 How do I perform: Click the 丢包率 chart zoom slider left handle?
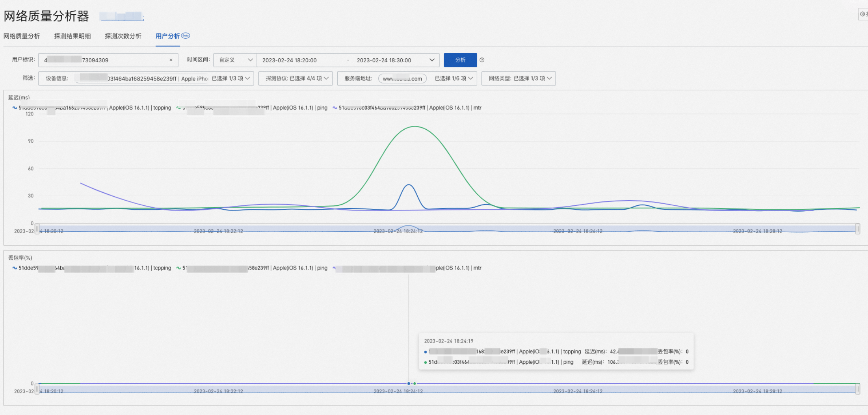click(x=37, y=389)
